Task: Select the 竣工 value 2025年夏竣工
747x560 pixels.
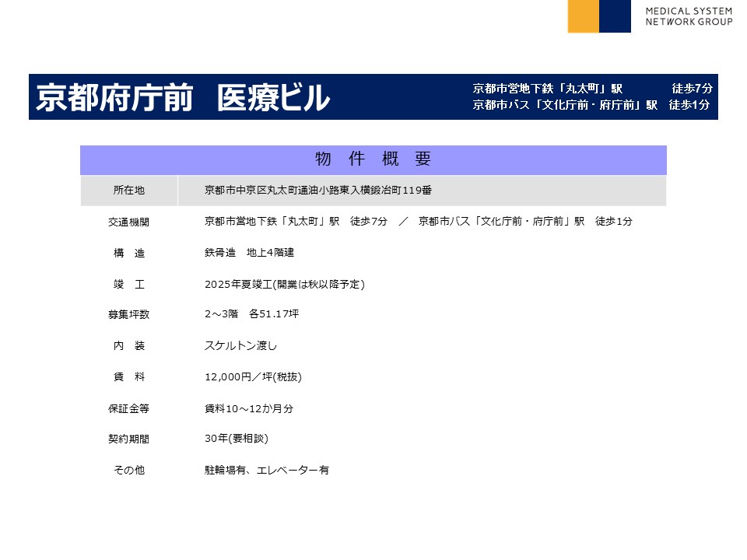Action: (284, 284)
